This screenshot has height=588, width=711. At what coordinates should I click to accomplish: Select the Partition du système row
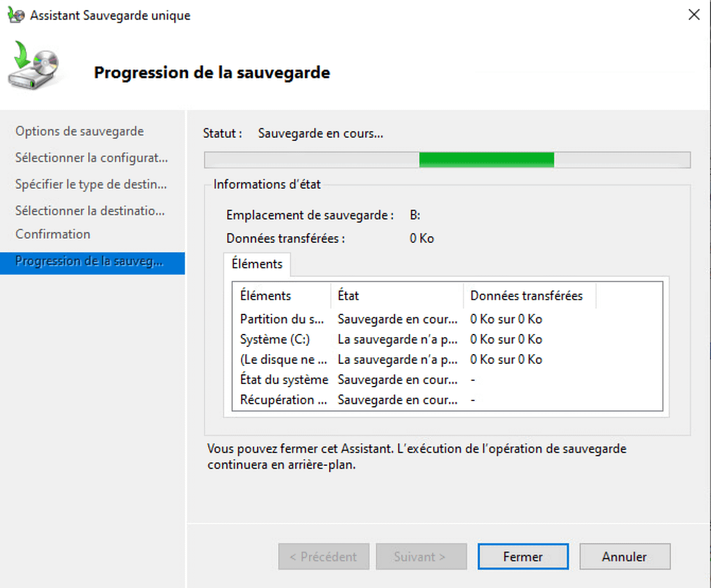point(282,319)
